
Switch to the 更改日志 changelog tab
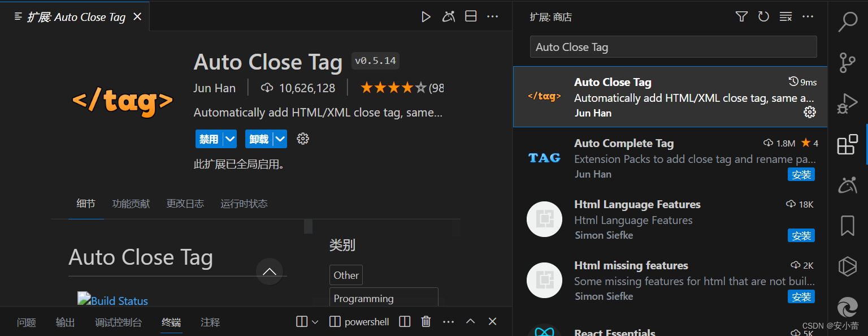coord(185,204)
